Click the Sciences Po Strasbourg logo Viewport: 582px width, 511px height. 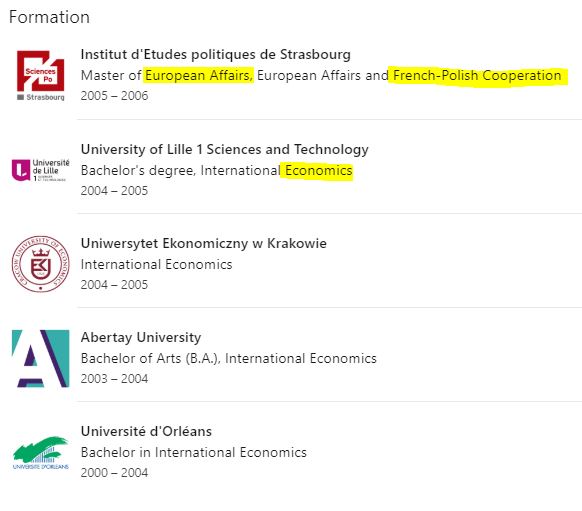40,76
